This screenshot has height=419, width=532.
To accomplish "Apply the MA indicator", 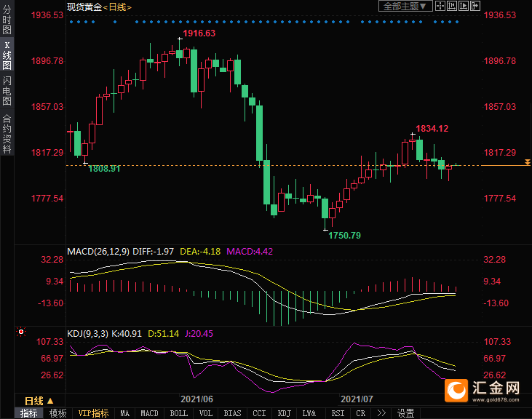I will [124, 413].
